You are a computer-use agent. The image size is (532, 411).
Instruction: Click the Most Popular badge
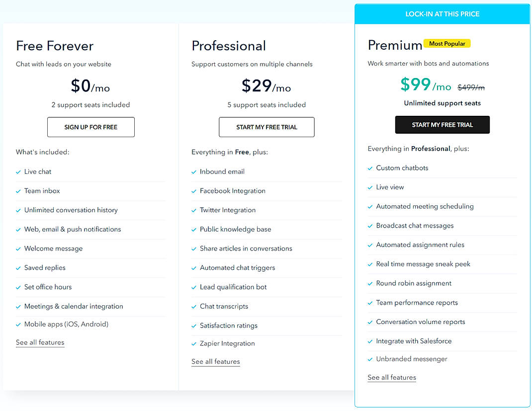pos(446,43)
